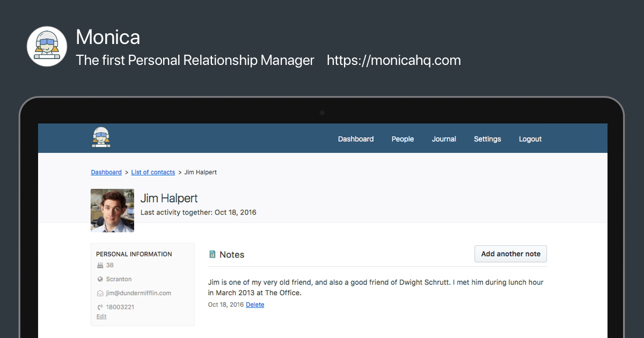Viewport: 644px width, 338px height.
Task: Click the Last activity together date line
Action: coord(198,212)
